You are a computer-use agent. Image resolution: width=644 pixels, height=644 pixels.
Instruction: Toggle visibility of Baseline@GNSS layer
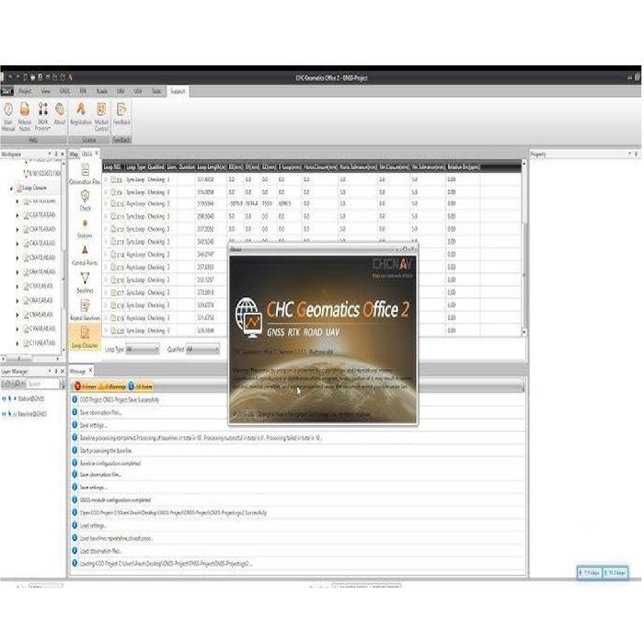click(x=4, y=414)
